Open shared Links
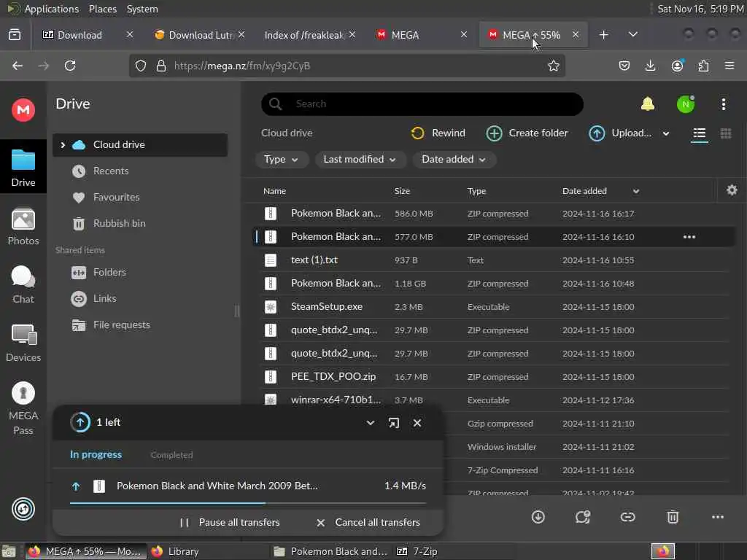Screen dimensions: 747x560 coord(140,298)
